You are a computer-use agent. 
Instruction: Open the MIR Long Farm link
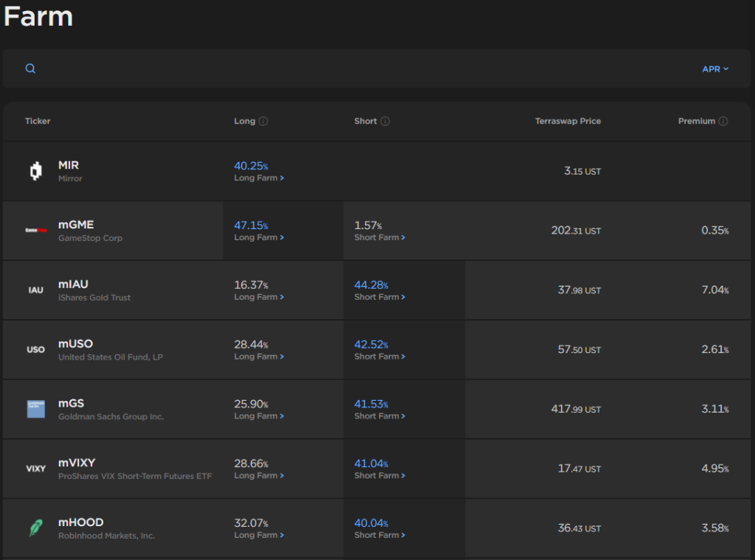259,178
